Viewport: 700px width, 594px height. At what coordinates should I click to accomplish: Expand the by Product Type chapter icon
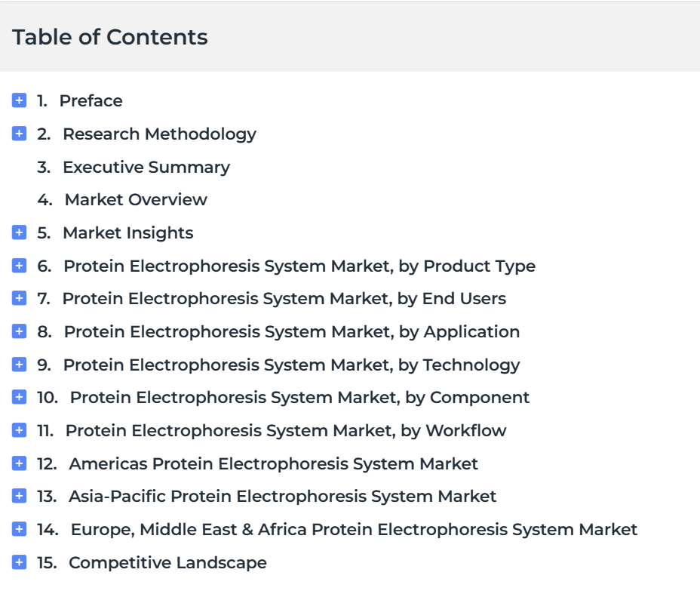[20, 266]
